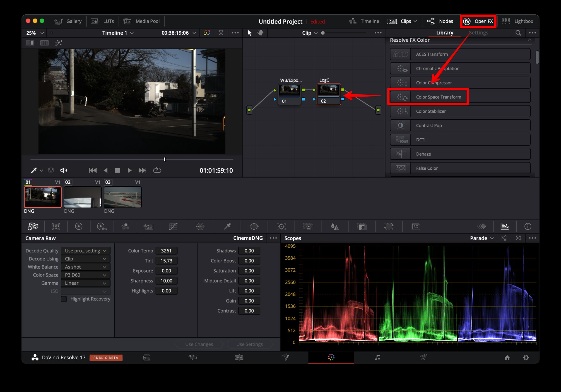The width and height of the screenshot is (561, 392).
Task: Switch to the Settings tab in Open FX
Action: click(478, 33)
